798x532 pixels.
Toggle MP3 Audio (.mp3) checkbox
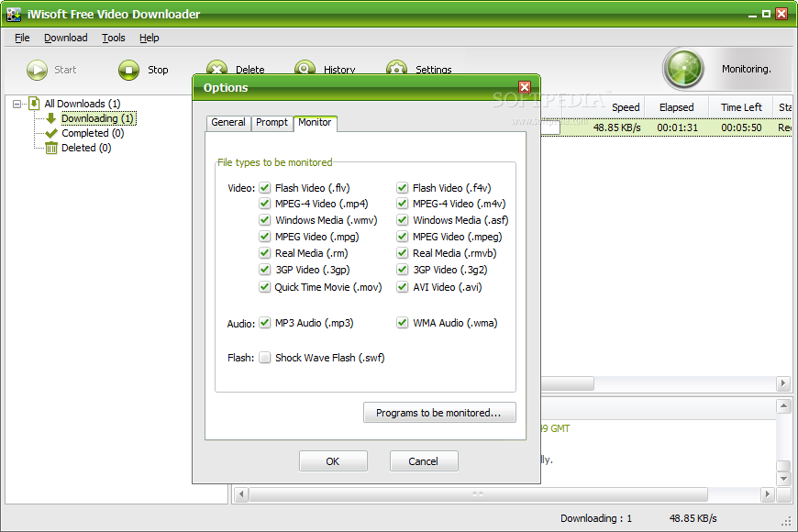(x=265, y=323)
